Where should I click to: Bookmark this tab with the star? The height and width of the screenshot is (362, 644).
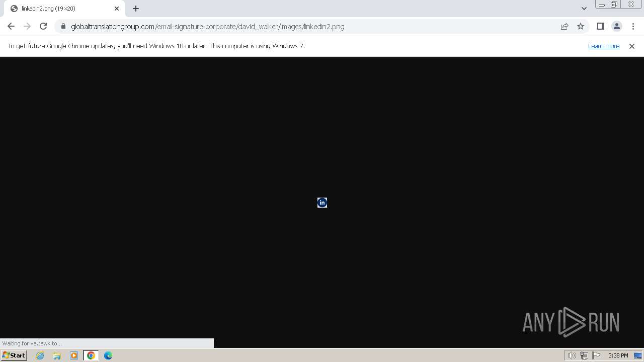(581, 26)
